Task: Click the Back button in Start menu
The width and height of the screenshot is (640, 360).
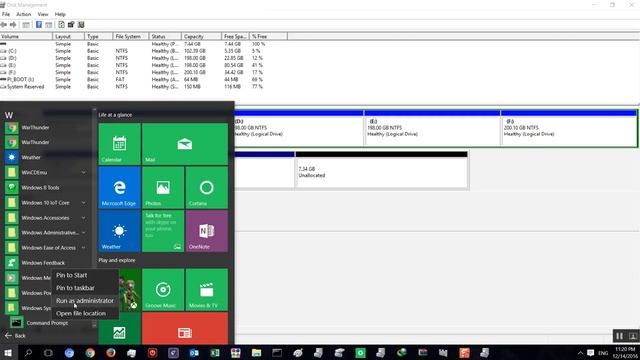Action: (15, 336)
